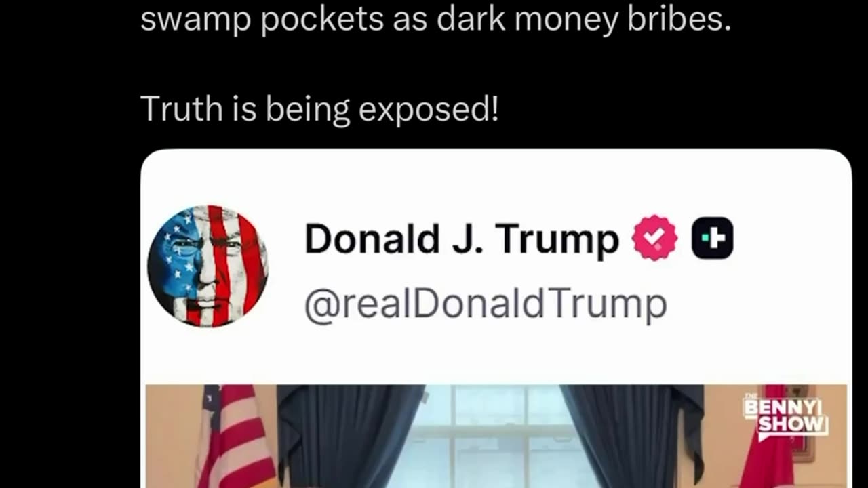Click the word 'Donald' in display name

372,239
